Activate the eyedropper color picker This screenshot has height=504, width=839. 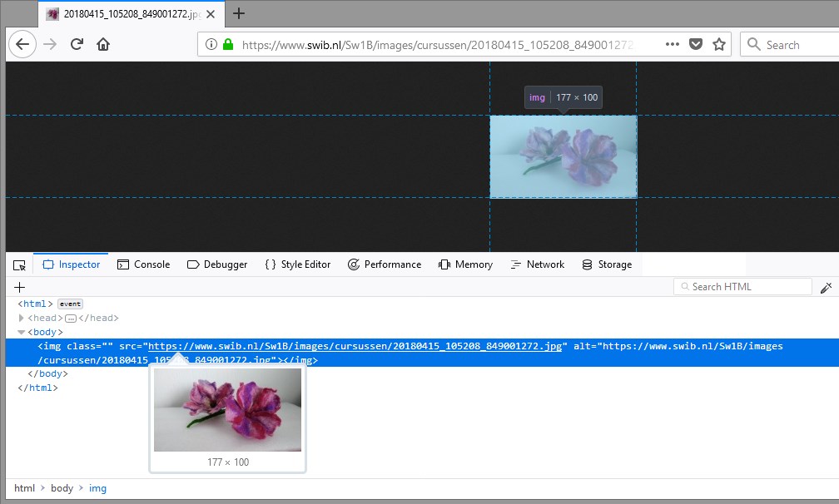click(827, 288)
